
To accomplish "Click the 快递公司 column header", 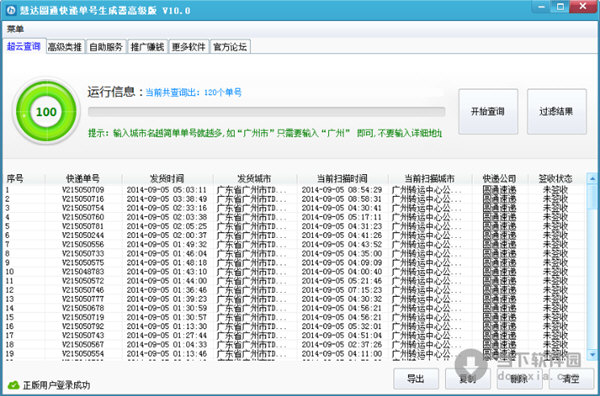I will [x=499, y=178].
